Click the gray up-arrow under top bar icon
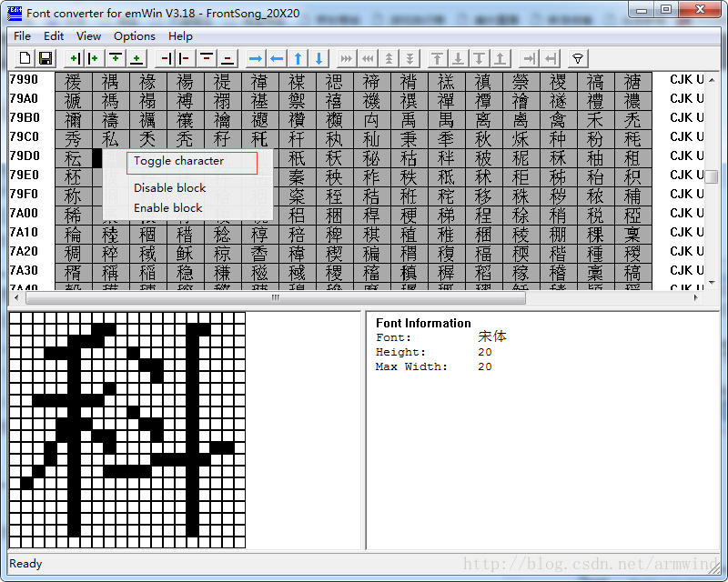The image size is (728, 582). (x=437, y=58)
